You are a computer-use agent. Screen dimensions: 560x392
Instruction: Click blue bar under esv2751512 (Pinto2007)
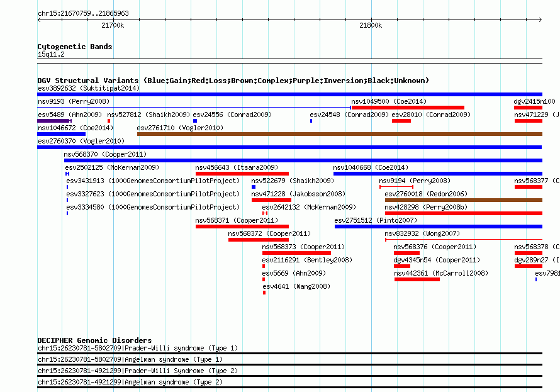click(439, 227)
